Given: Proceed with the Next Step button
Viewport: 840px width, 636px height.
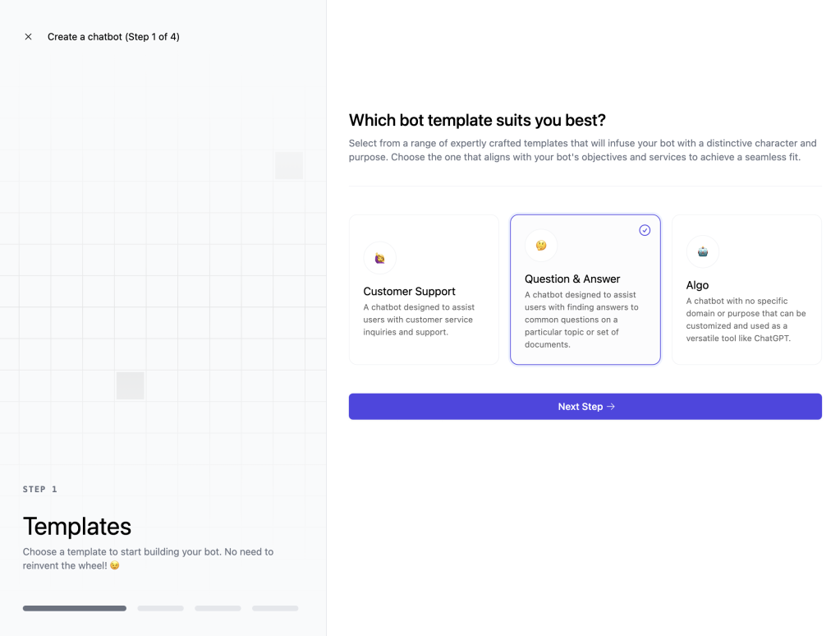Looking at the screenshot, I should click(x=585, y=407).
